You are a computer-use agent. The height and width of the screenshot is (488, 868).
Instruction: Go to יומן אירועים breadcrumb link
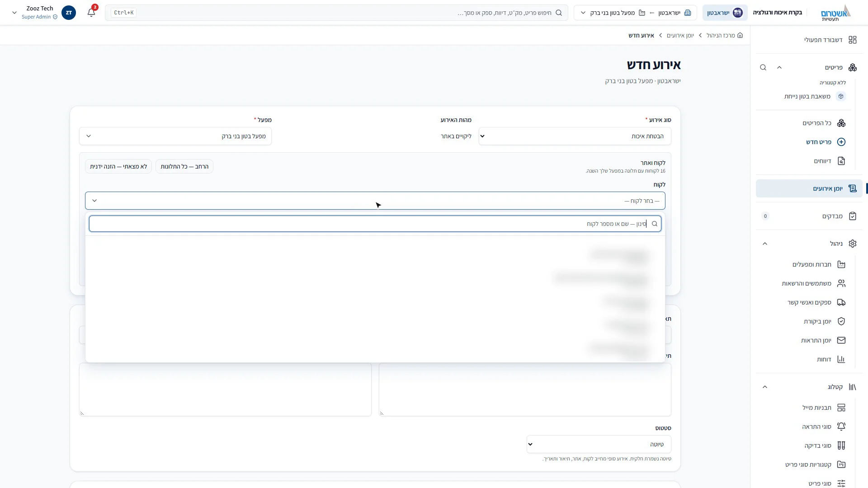click(x=680, y=35)
